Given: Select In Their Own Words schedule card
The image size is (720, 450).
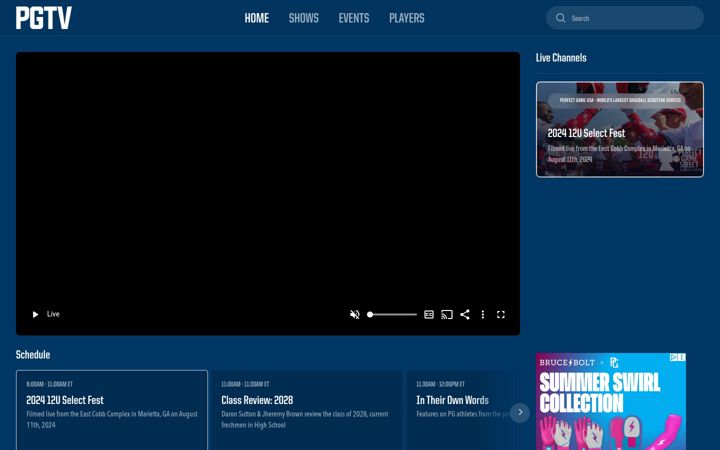Looking at the screenshot, I should pos(461,410).
